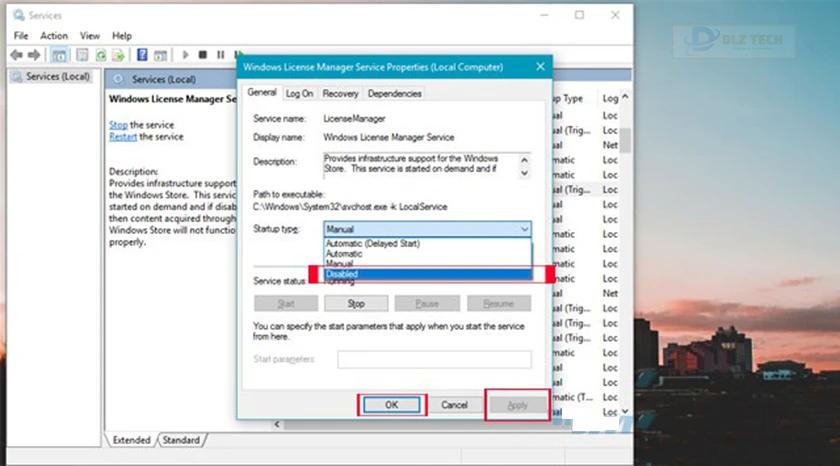Choose the Manual option in dropdown list
Screen dimensions: 840x466
coord(428,263)
